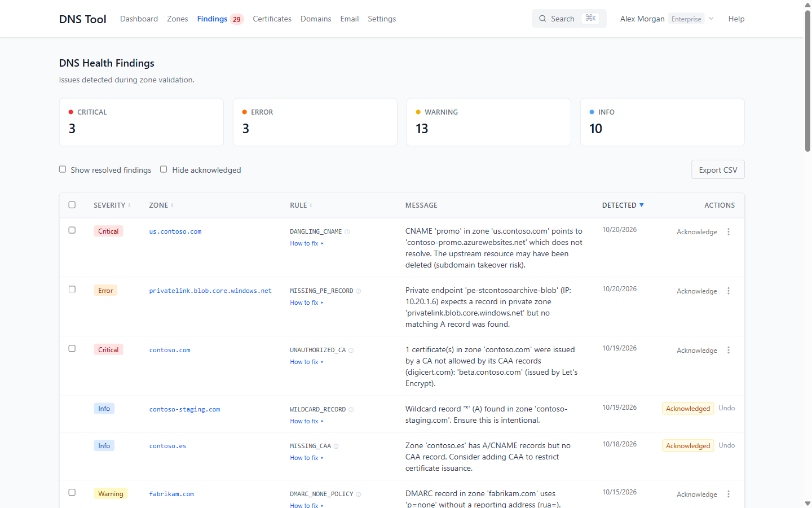Expand How to fix for UNAUTHORIZED_CA

pos(307,362)
